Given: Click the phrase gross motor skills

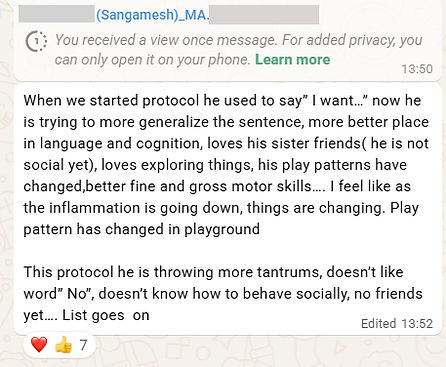Looking at the screenshot, I should [x=250, y=187].
